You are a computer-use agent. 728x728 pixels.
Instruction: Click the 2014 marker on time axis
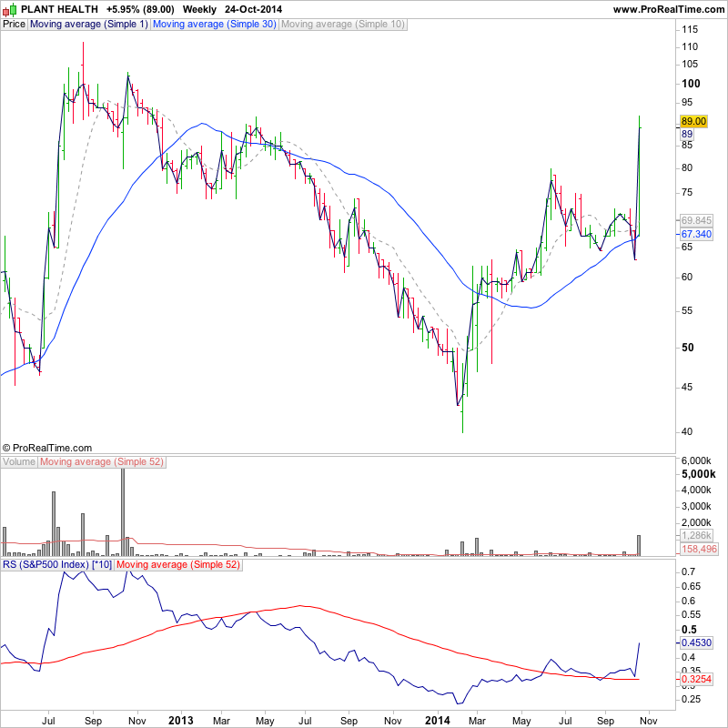click(x=439, y=719)
